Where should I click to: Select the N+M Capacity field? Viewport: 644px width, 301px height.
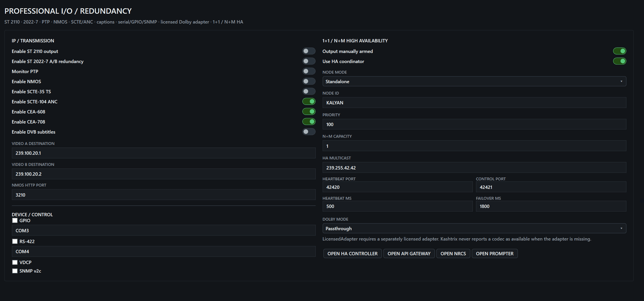pos(474,146)
